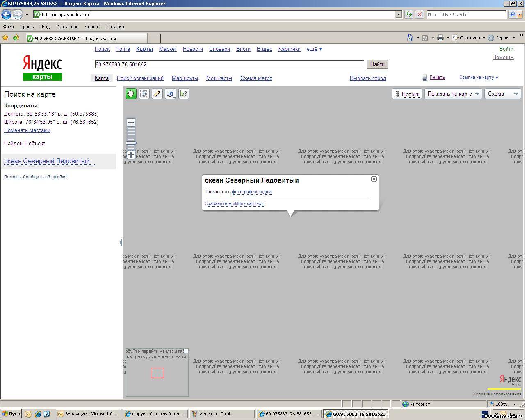Switch to Маршруты tab
The height and width of the screenshot is (420, 525).
click(x=185, y=78)
